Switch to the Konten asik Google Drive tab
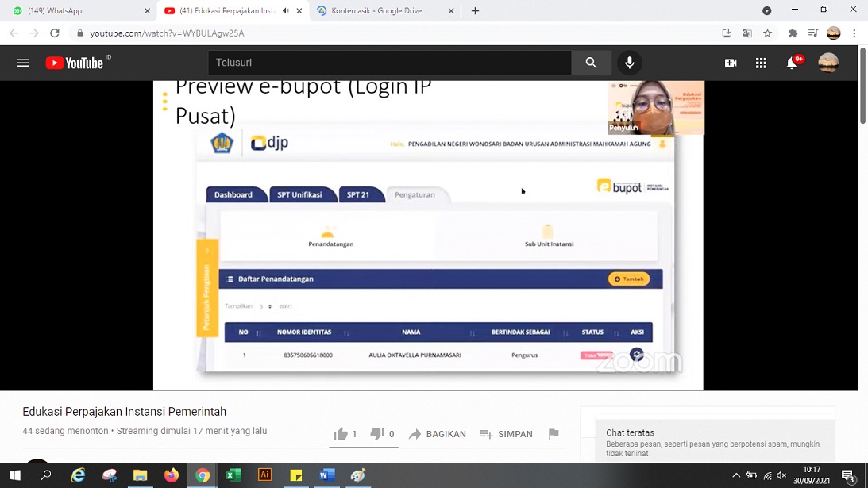 click(x=377, y=11)
